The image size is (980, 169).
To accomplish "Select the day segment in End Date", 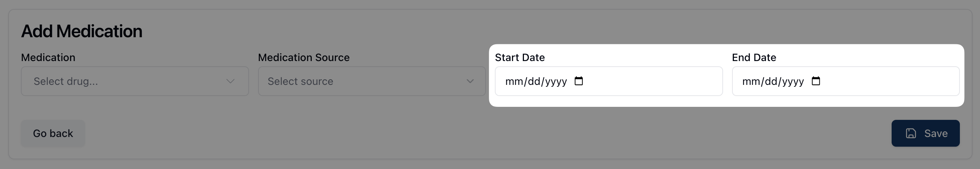I will [771, 82].
